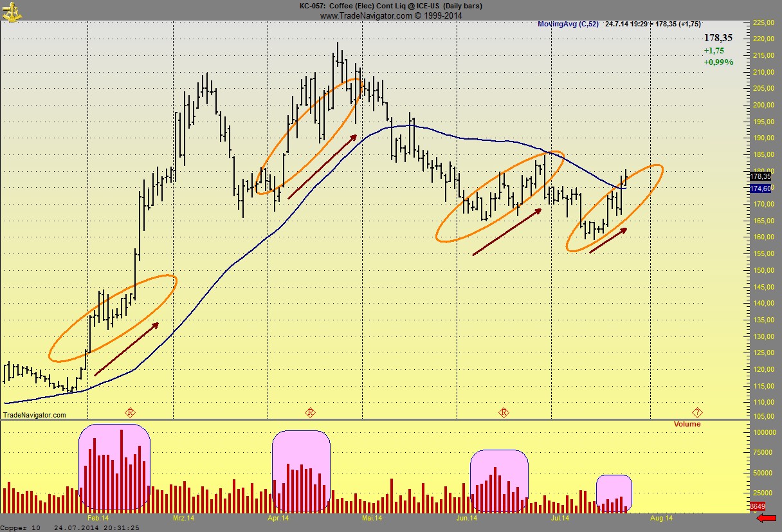Click the Jul.14 date axis label

click(x=560, y=518)
